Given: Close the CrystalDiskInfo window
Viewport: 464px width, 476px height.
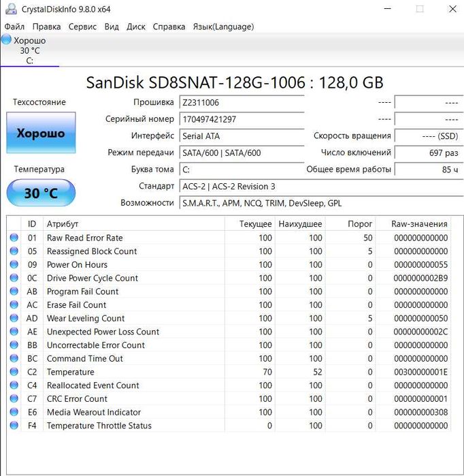Looking at the screenshot, I should 452,9.
